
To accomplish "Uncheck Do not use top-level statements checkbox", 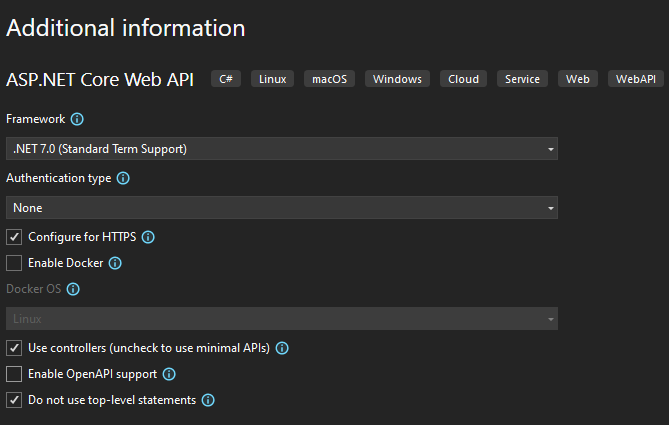I will point(14,400).
